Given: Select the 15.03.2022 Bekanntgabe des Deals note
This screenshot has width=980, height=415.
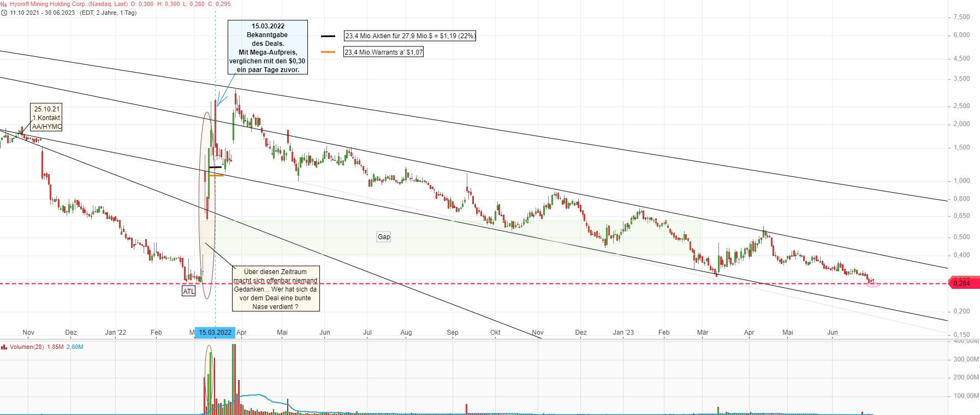Looking at the screenshot, I should pos(268,48).
